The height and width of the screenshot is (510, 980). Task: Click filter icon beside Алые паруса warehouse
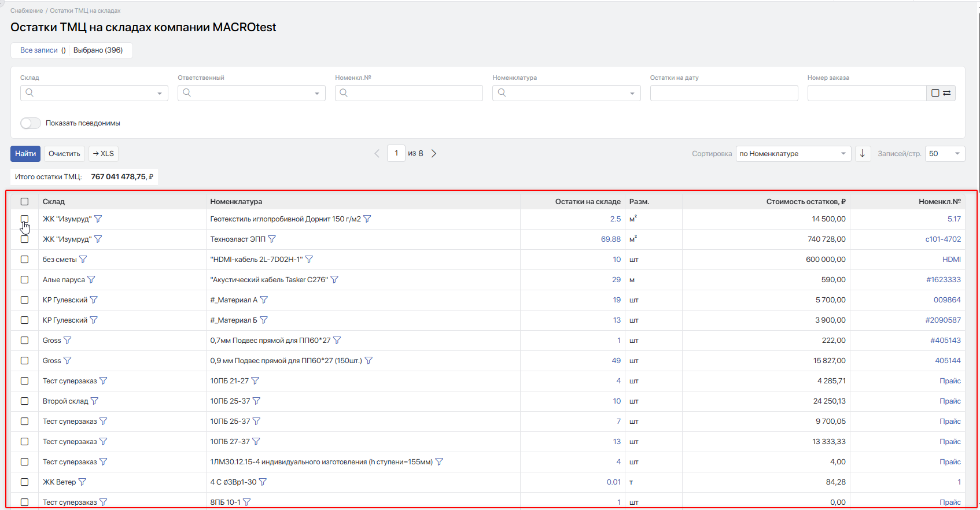pos(91,280)
